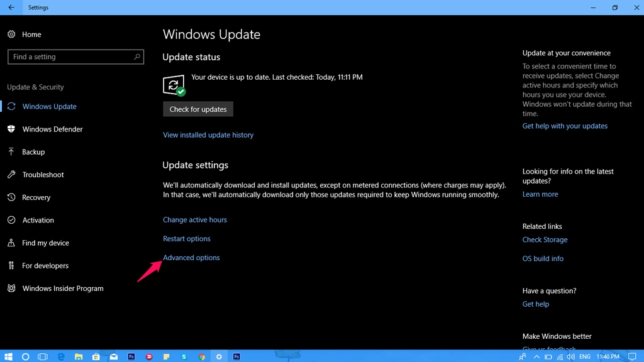
Task: Open Sticky Notes from the taskbar
Action: (x=166, y=356)
